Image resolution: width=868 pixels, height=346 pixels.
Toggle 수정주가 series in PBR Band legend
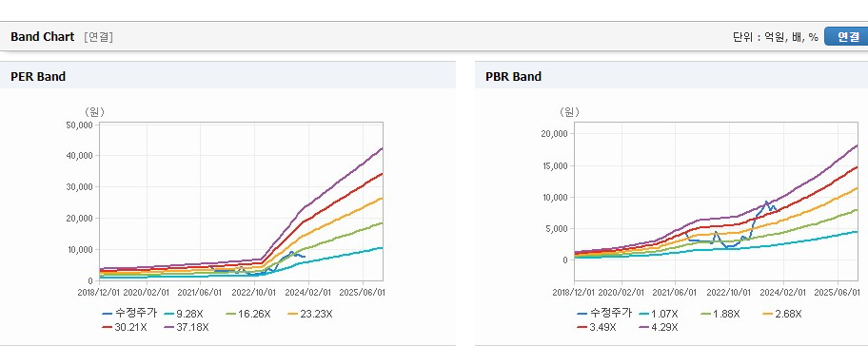[603, 314]
